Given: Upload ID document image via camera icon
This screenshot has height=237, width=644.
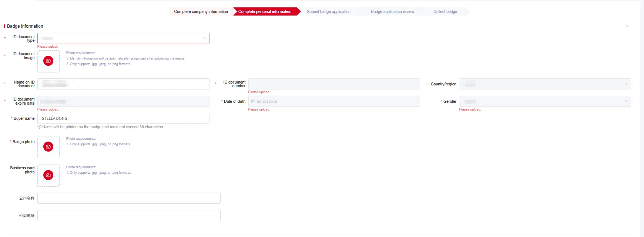Looking at the screenshot, I should click(x=48, y=61).
